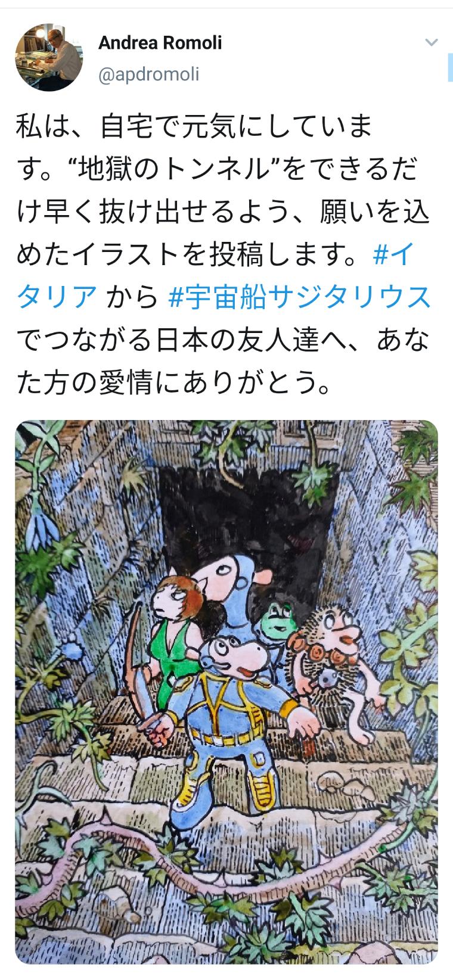This screenshot has height=980, width=453.
Task: Click the closing line "た方の愛情にありがとう。"
Action: (173, 382)
